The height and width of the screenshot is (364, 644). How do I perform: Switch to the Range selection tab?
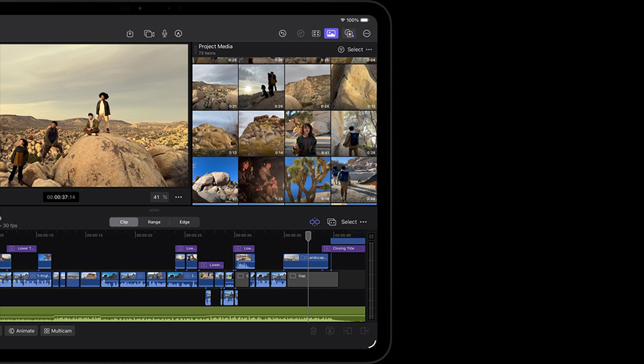154,222
